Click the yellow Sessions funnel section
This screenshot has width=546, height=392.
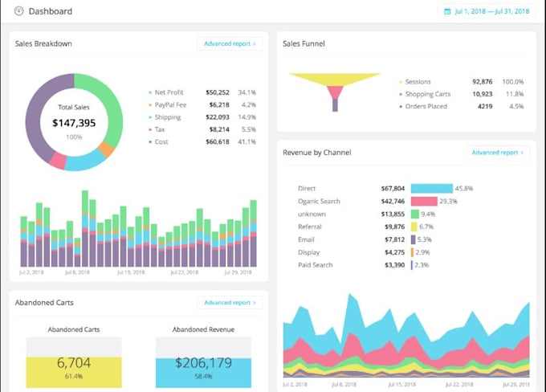click(x=335, y=79)
